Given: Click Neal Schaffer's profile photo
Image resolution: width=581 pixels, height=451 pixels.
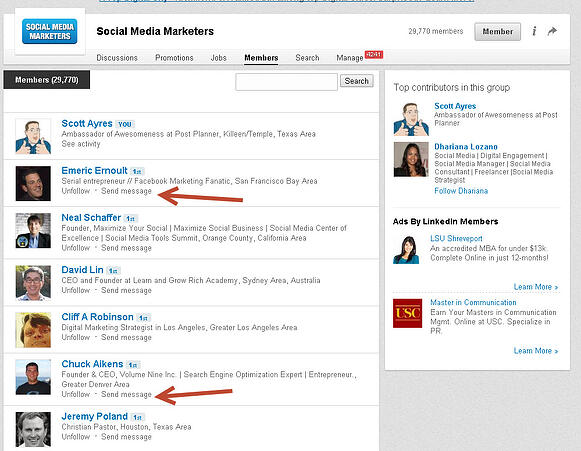Looking at the screenshot, I should (x=33, y=231).
